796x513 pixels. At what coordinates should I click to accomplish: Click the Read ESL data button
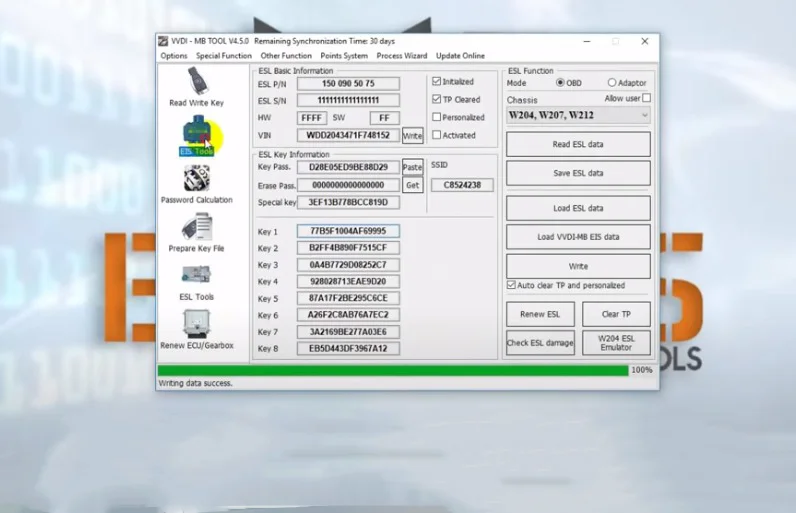pos(578,144)
